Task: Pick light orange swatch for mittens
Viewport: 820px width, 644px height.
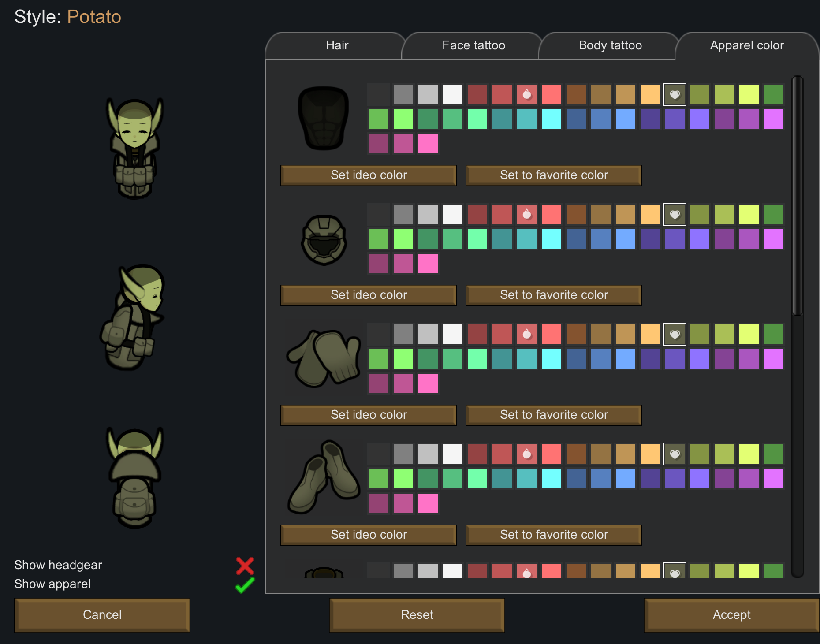Action: click(650, 334)
